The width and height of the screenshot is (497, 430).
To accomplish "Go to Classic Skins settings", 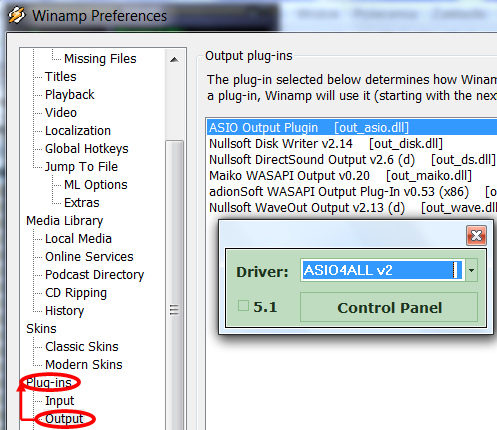I will click(x=82, y=347).
